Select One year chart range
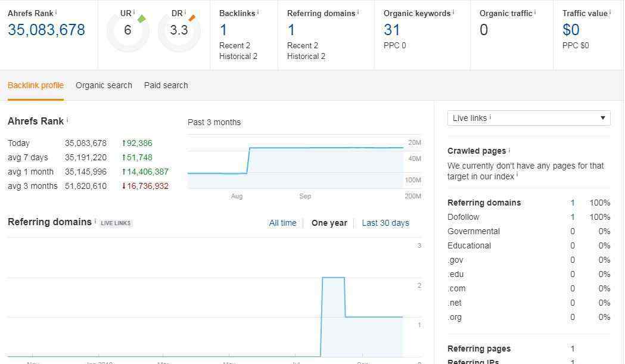Viewport: 625px width, 364px height. (x=329, y=223)
